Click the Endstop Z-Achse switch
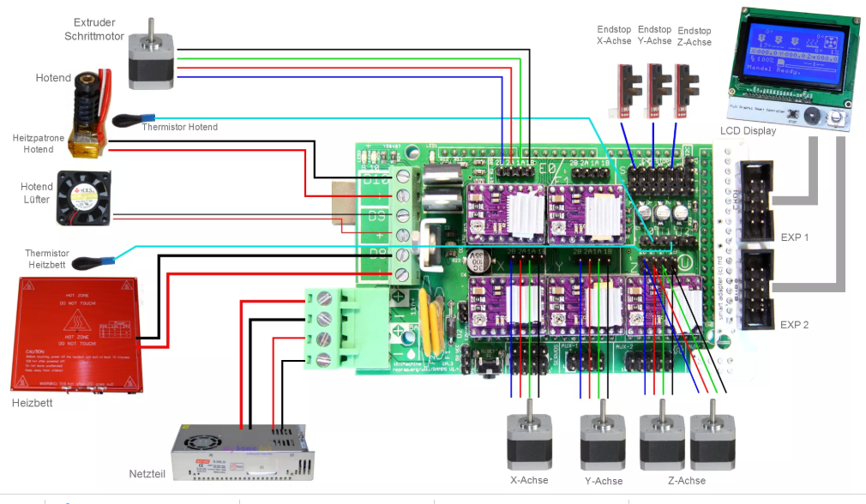The width and height of the screenshot is (866, 504). [x=688, y=87]
